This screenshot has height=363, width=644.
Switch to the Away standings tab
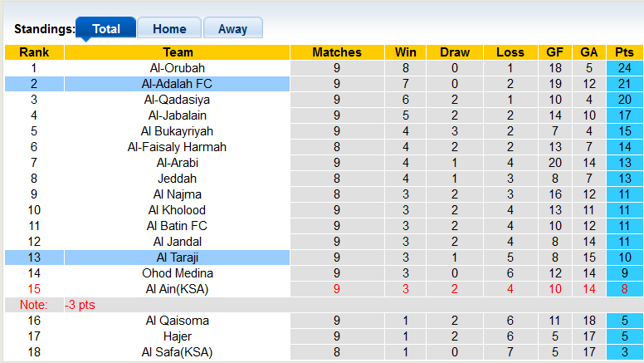click(232, 28)
